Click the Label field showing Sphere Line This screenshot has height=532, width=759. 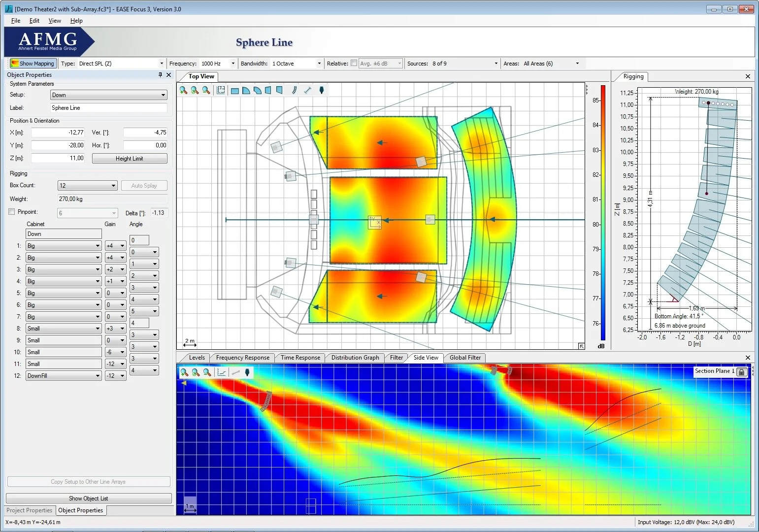[108, 107]
